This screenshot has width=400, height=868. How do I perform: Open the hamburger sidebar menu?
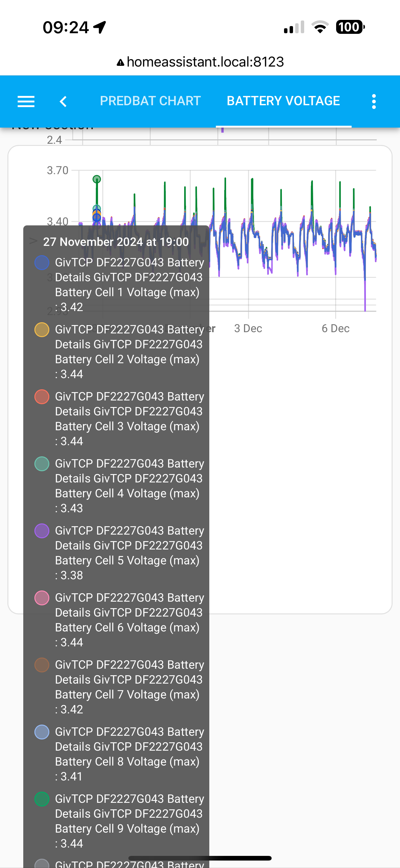coord(26,102)
